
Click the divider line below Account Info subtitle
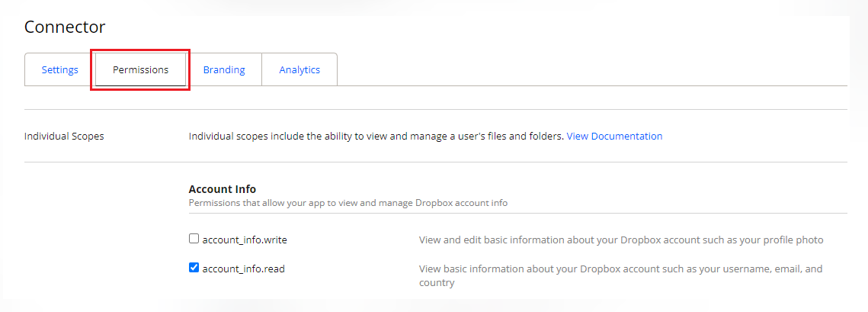(x=517, y=214)
